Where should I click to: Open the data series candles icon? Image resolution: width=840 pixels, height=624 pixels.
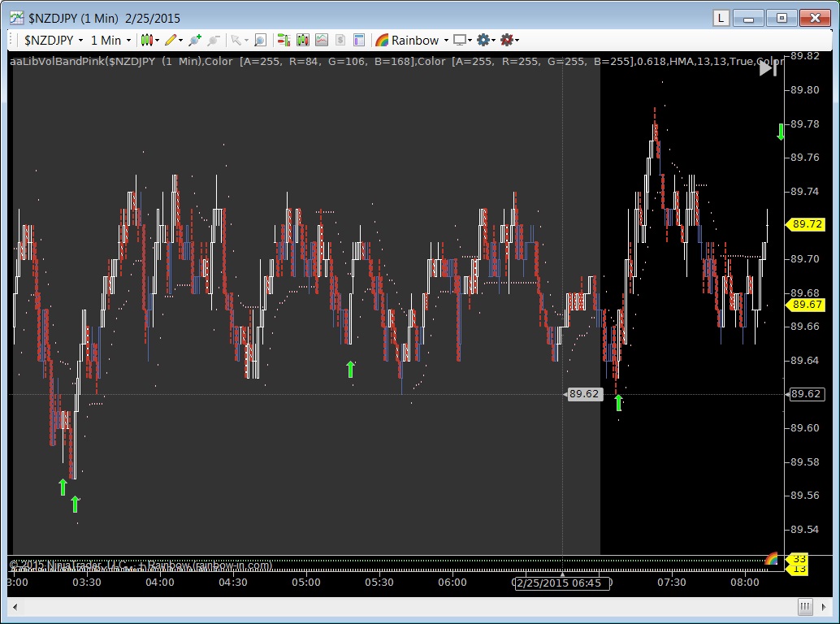point(303,40)
